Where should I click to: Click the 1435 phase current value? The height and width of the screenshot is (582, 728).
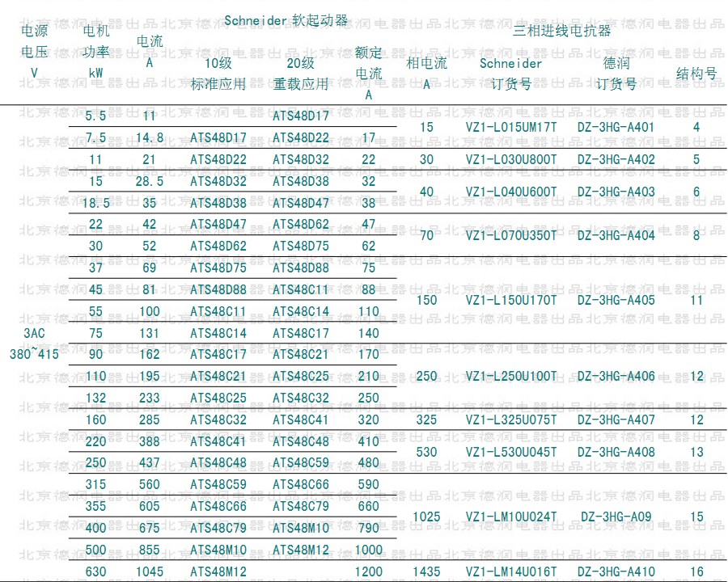(x=426, y=572)
